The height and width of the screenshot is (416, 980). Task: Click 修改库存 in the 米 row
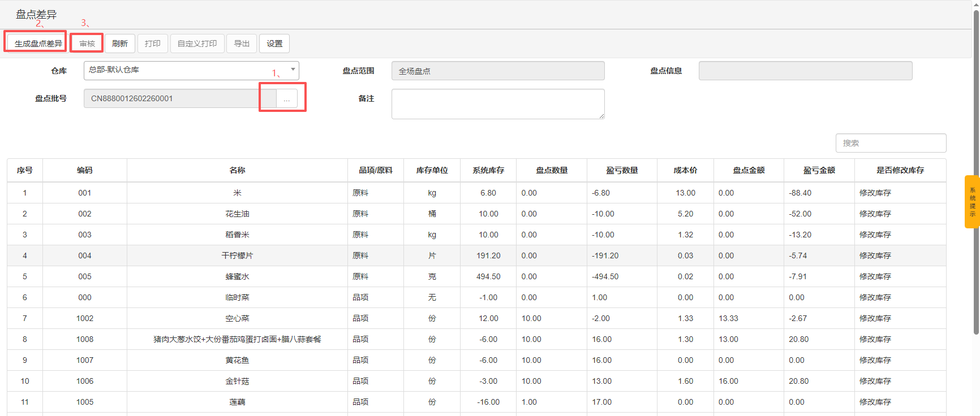click(875, 193)
